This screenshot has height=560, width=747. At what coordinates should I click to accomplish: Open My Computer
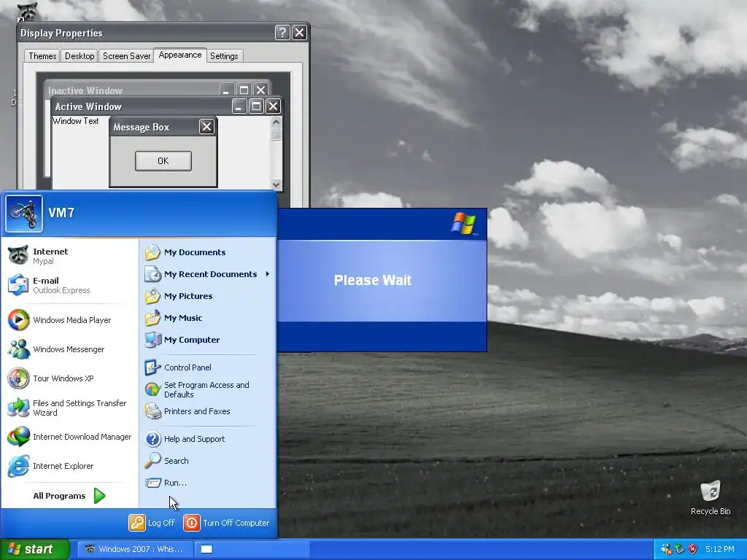(x=208, y=340)
